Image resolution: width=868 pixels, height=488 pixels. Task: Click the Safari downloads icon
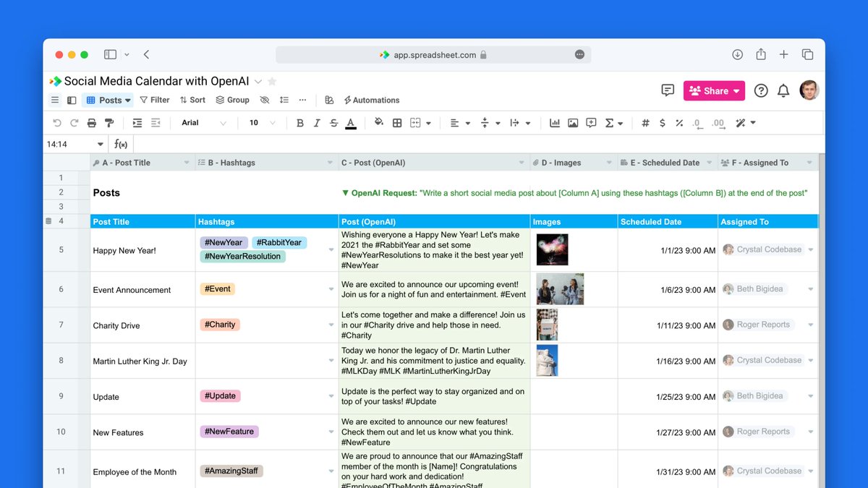737,54
